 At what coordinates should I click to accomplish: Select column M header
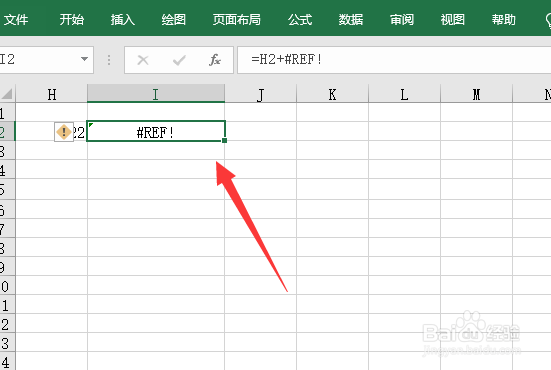tap(476, 94)
